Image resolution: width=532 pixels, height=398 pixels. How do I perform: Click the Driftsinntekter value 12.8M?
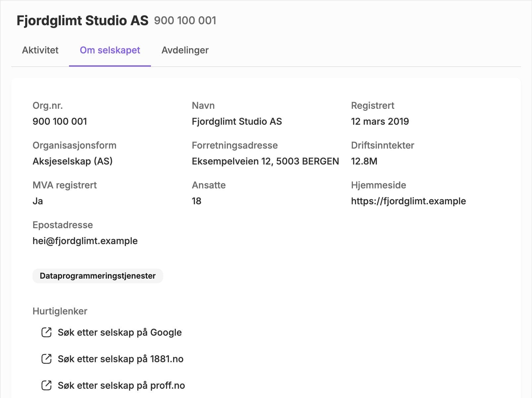click(364, 161)
